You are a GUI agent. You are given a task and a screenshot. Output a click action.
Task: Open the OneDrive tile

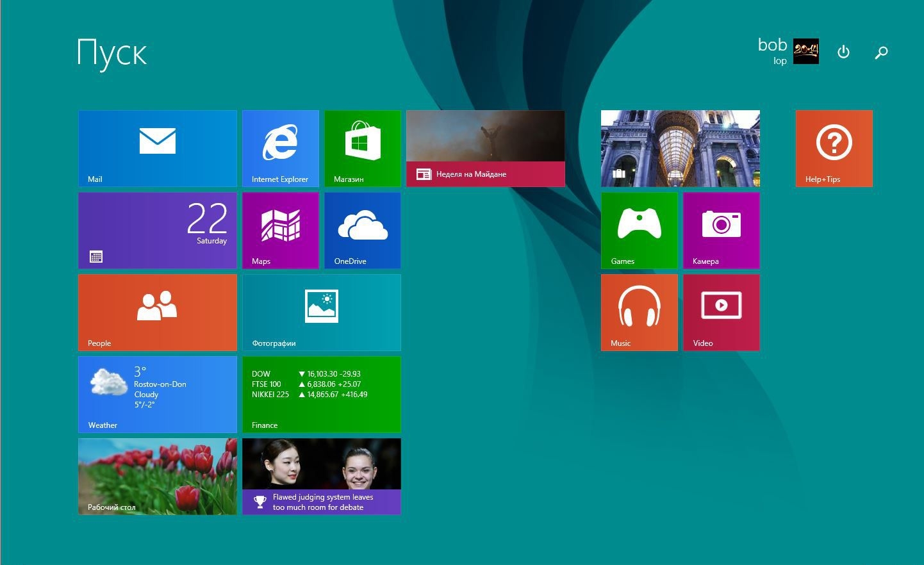tap(362, 230)
